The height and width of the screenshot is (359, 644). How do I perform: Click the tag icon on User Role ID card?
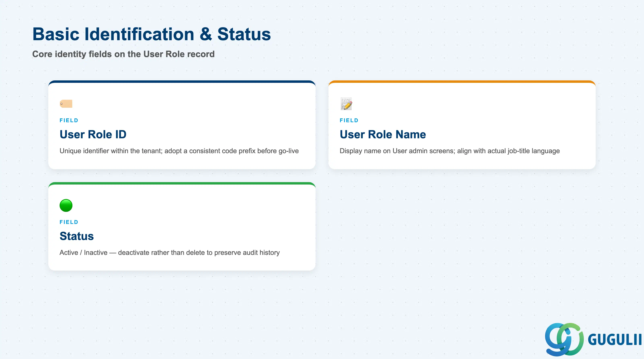(66, 104)
